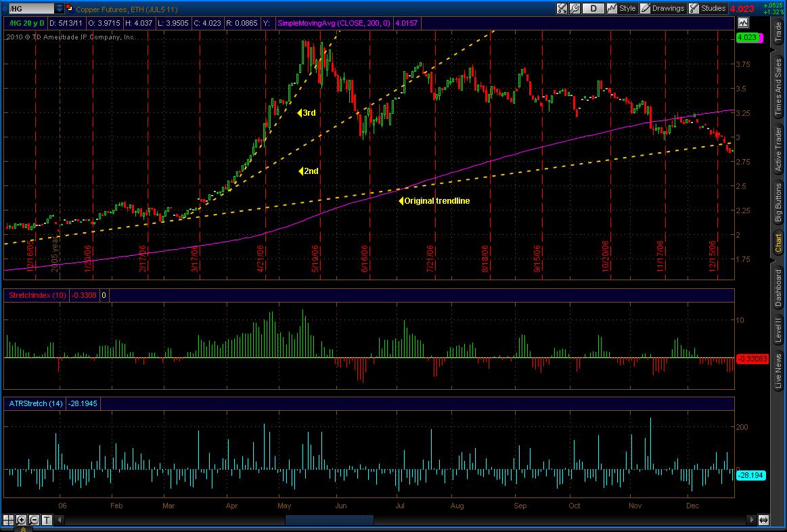787x532 pixels.
Task: Click the 'O: 3.9715' open value
Action: (x=104, y=23)
